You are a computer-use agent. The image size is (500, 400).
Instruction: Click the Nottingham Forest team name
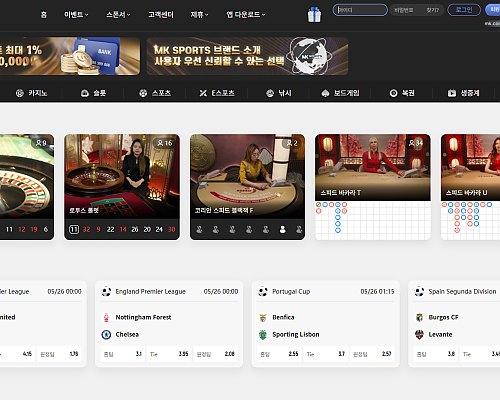pyautogui.click(x=143, y=317)
